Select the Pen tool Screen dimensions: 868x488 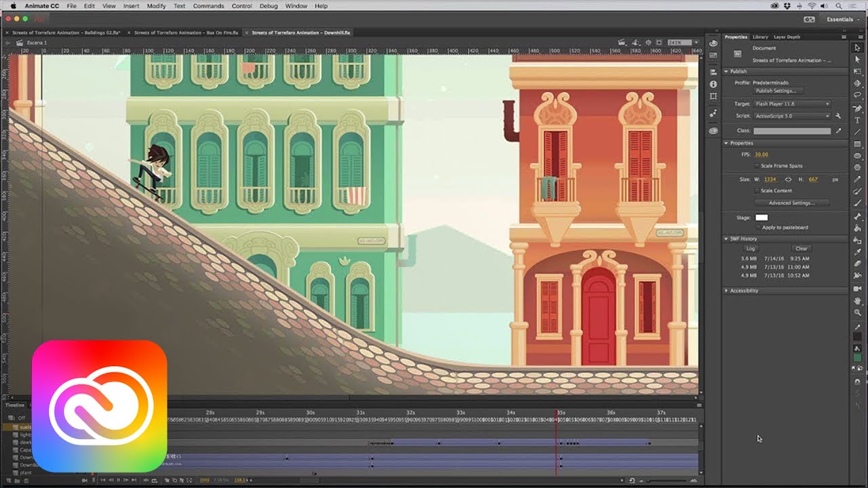click(857, 108)
